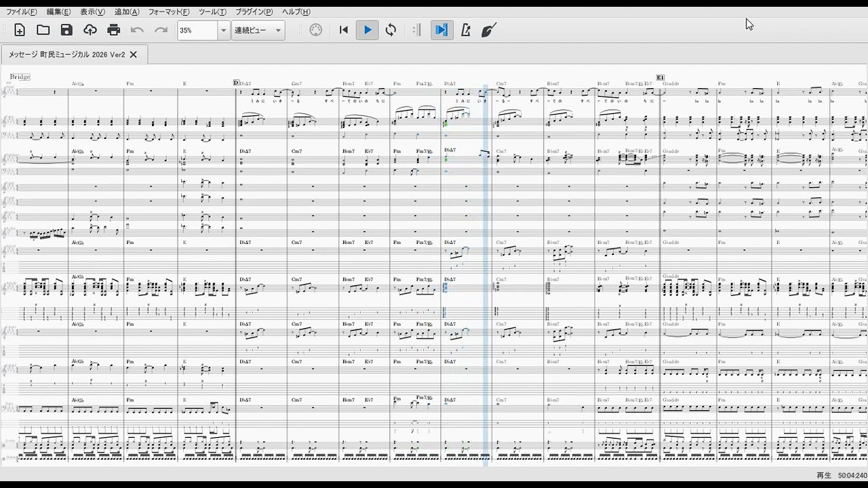Click the 再生 50:04:240 status bar readout
This screenshot has height=488, width=868.
point(842,476)
